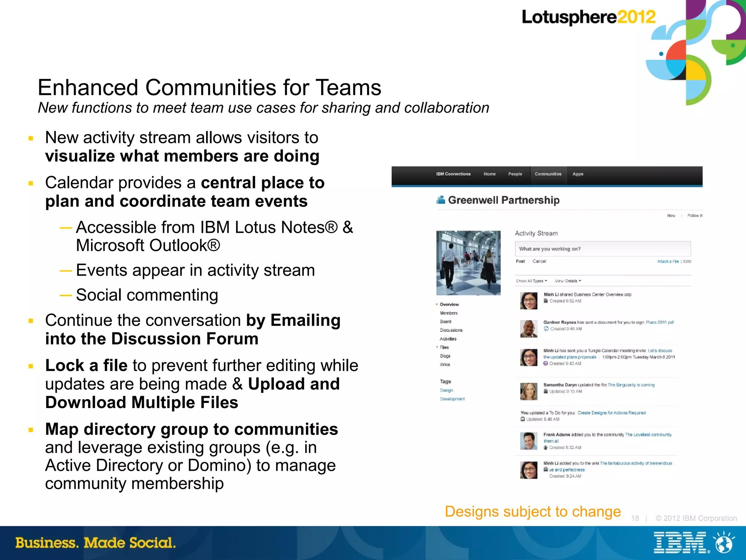Expand the View: Details dropdown
The height and width of the screenshot is (560, 746).
pos(568,281)
